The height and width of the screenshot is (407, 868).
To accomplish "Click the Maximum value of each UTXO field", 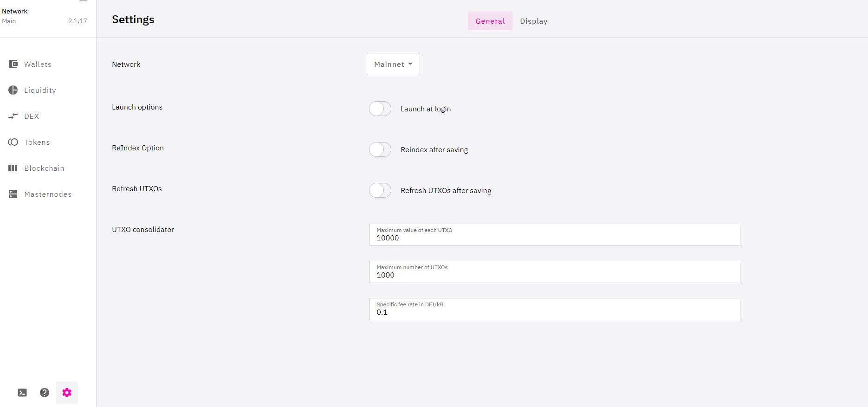I will click(x=555, y=235).
